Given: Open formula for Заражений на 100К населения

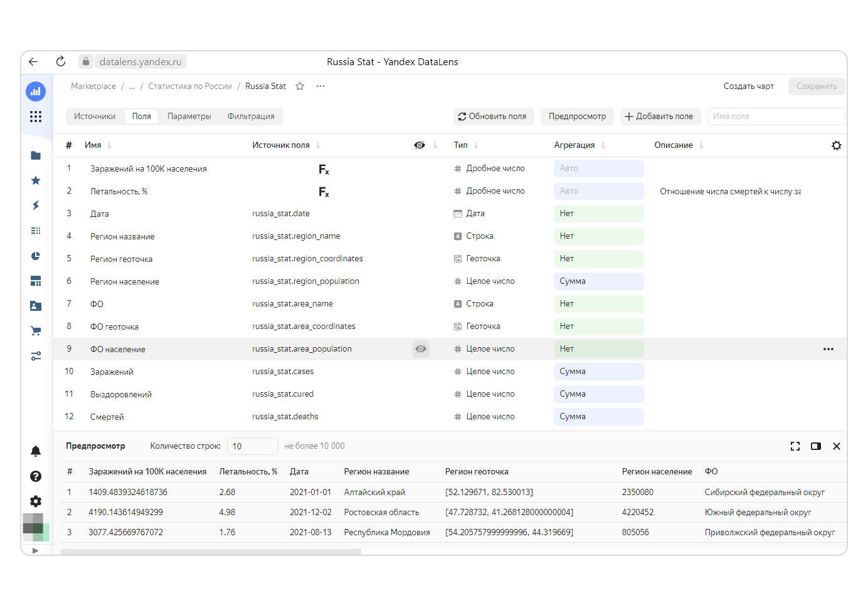Looking at the screenshot, I should 324,169.
